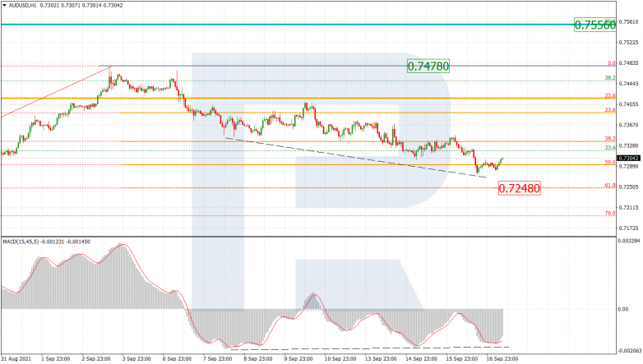Image resolution: width=643 pixels, height=364 pixels.
Task: Click the 3 Sep 23:00 time label
Action: (x=136, y=359)
